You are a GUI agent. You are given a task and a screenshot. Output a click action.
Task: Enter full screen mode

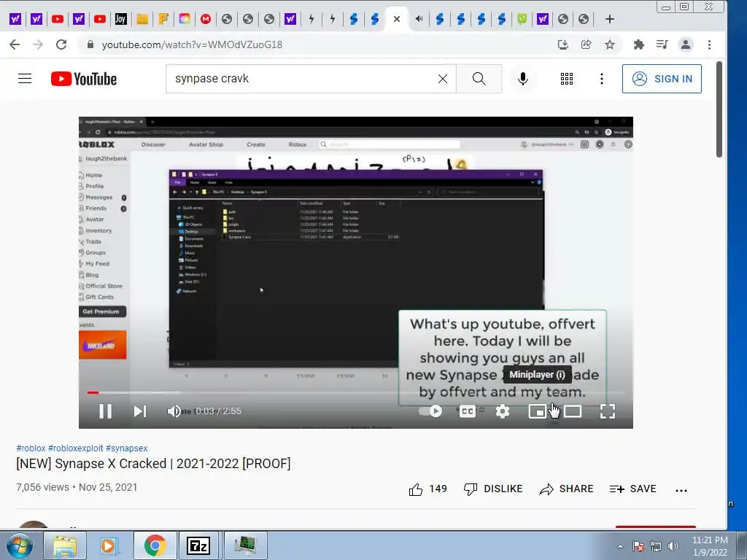point(608,411)
